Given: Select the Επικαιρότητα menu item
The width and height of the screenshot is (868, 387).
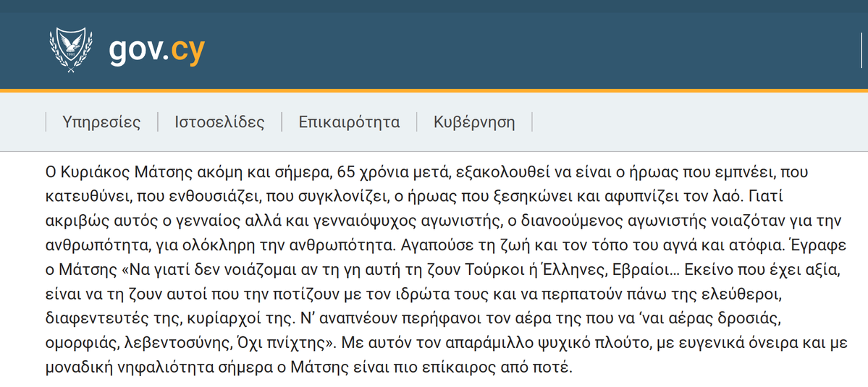Looking at the screenshot, I should click(350, 122).
